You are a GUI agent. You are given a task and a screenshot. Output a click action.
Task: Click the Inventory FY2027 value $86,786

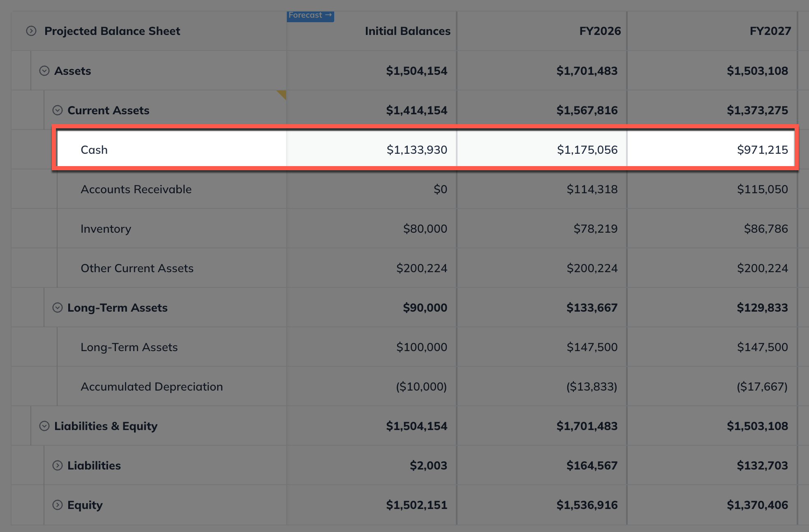pos(765,229)
